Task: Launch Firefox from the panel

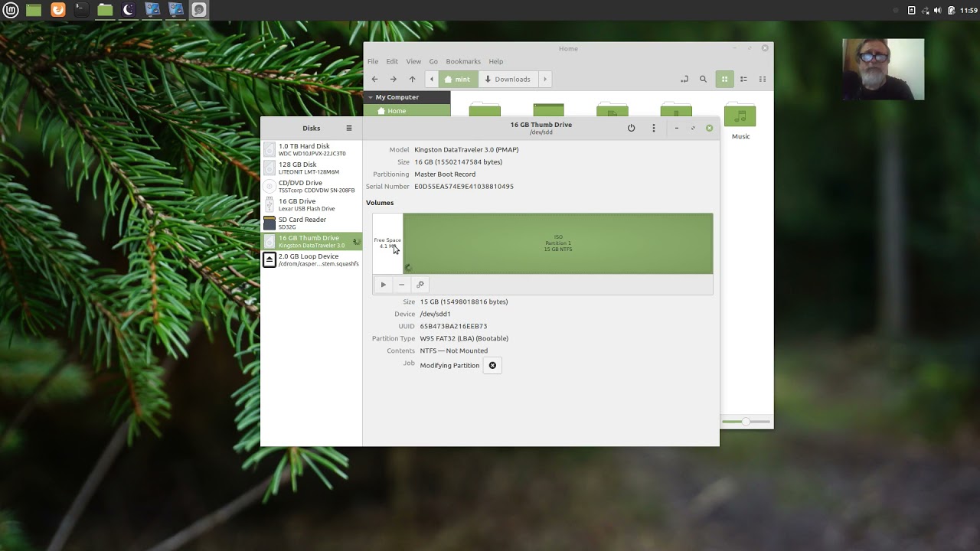Action: (57, 10)
